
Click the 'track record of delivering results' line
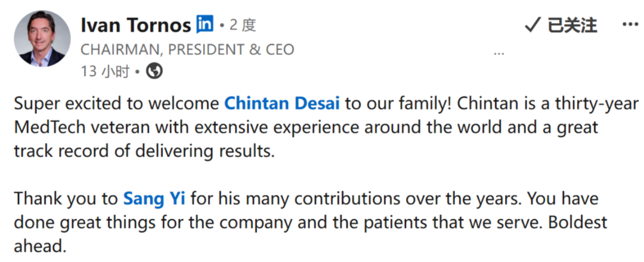(144, 151)
